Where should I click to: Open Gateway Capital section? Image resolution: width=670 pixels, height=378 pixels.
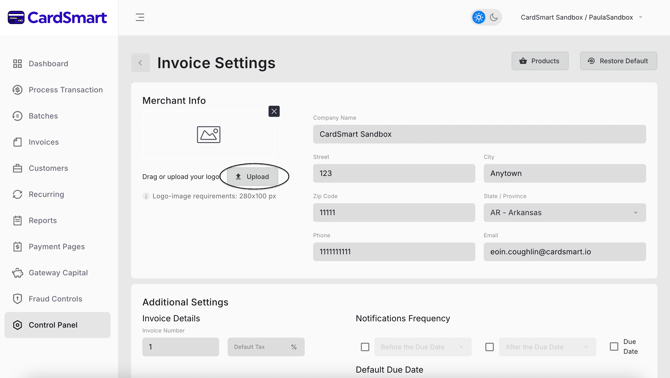[57, 273]
